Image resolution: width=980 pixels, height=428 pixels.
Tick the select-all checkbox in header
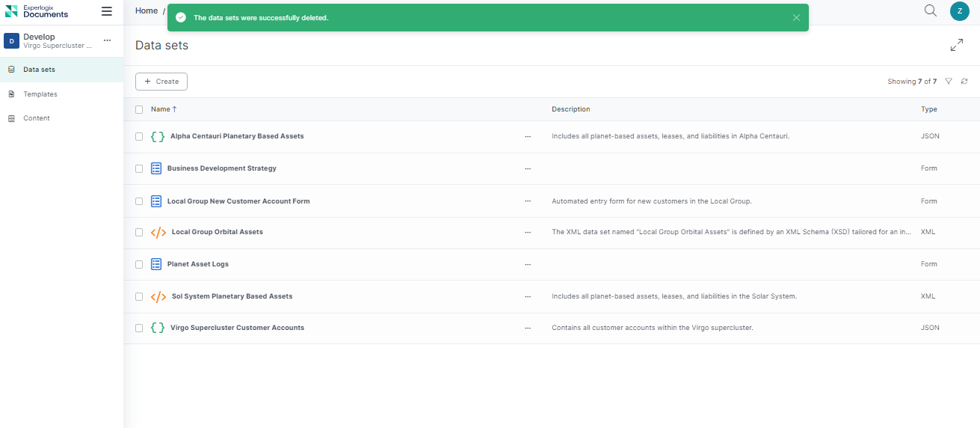point(139,109)
